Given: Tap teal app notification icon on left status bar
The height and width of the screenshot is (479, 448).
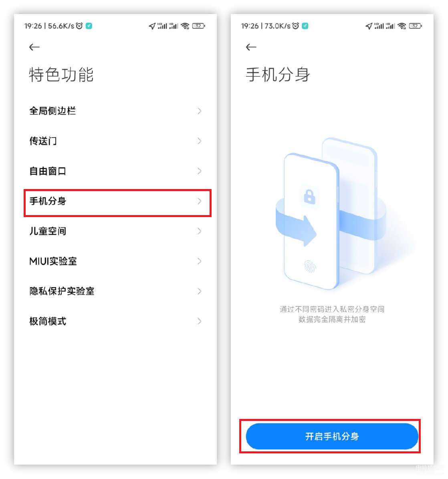Looking at the screenshot, I should tap(89, 26).
